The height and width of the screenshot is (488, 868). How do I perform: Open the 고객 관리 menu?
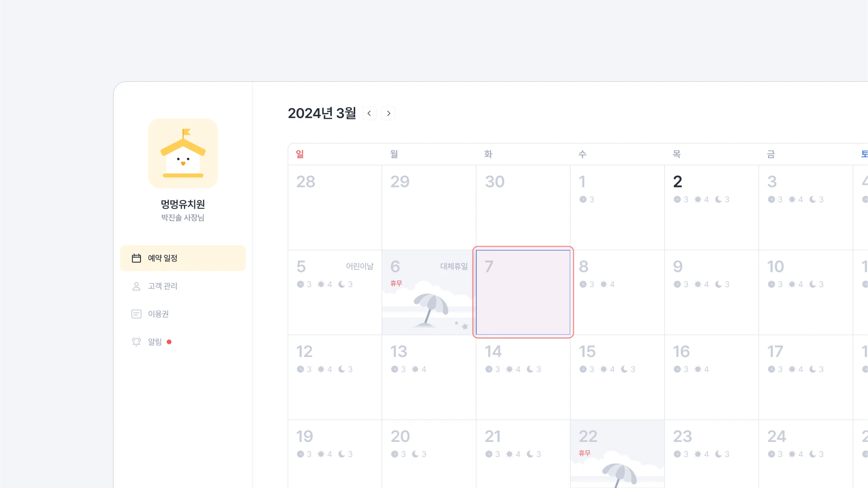pyautogui.click(x=163, y=286)
